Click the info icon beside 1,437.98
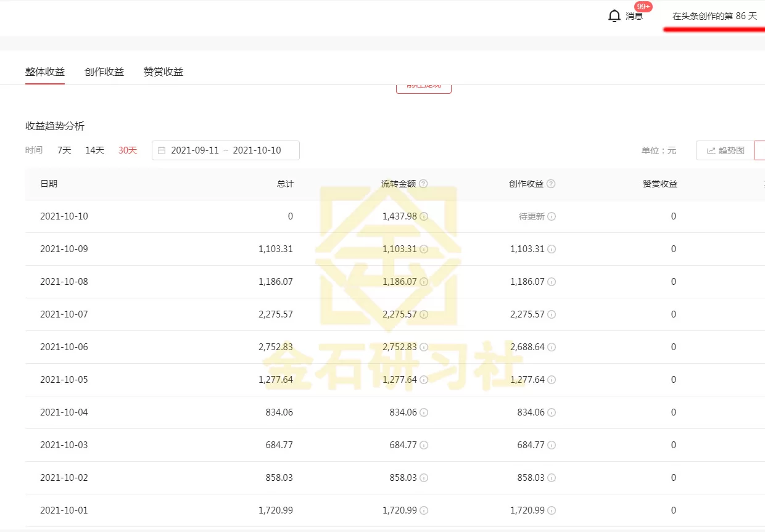Image resolution: width=765 pixels, height=532 pixels. [x=423, y=216]
